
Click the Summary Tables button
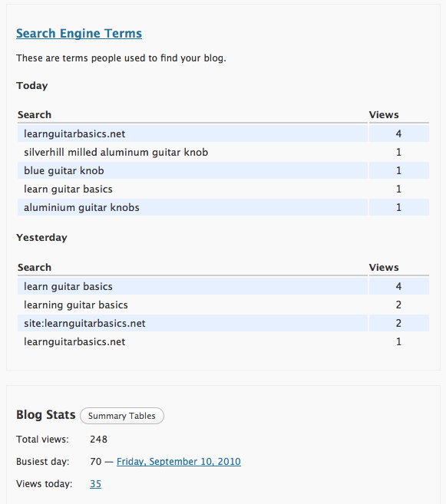(x=122, y=416)
